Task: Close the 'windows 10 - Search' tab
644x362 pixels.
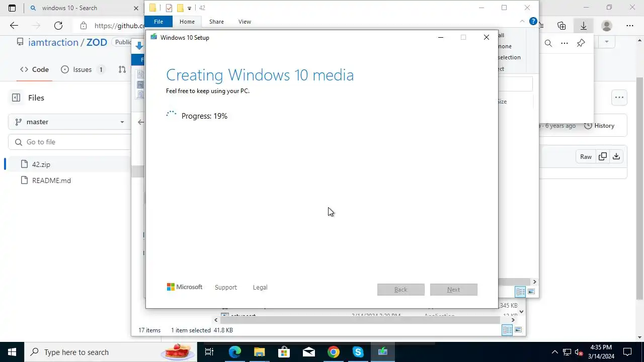Action: (x=136, y=8)
